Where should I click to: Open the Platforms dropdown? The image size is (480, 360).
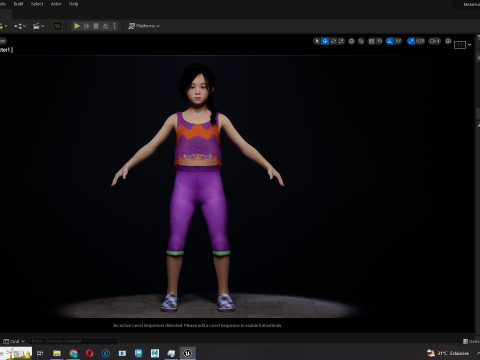point(144,26)
